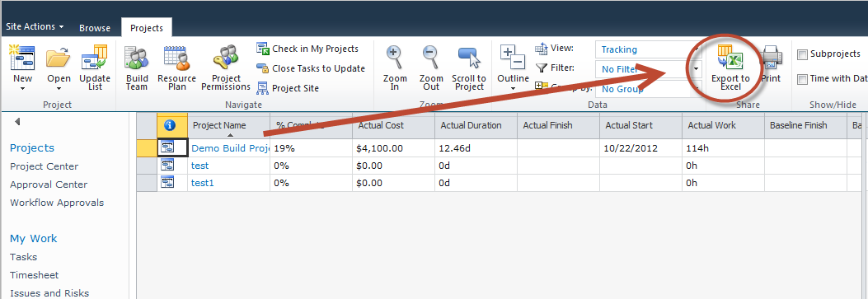Viewport: 868px width, 299px height.
Task: Zoom In with the magnifier icon
Action: click(x=395, y=58)
